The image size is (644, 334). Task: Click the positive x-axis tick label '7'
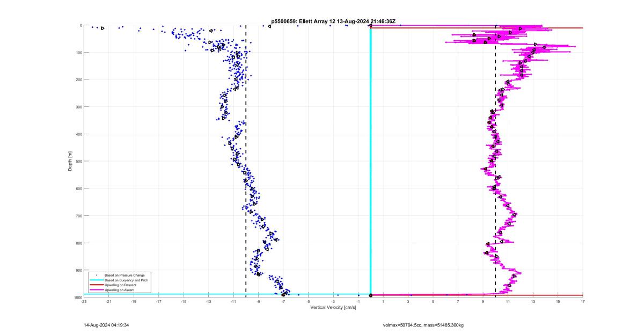(458, 301)
